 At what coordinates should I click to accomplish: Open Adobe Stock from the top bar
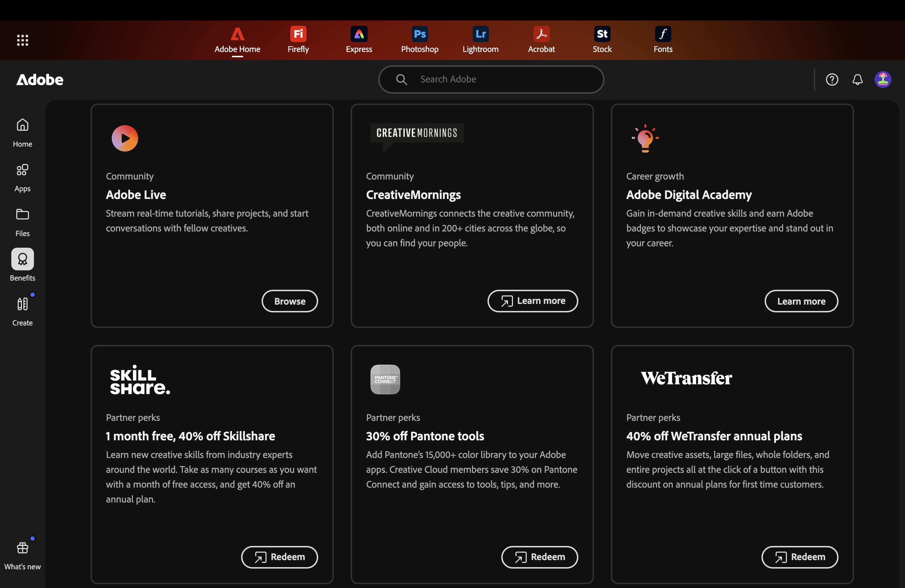[x=602, y=40]
